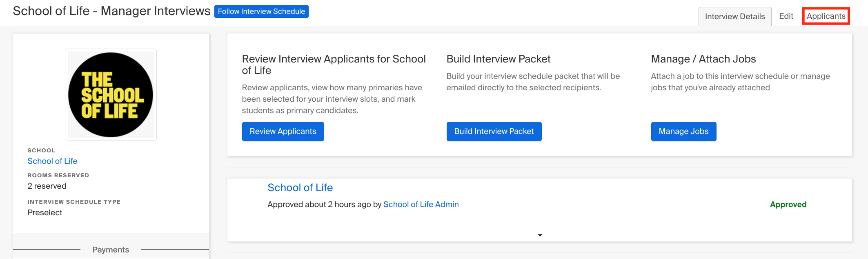The height and width of the screenshot is (259, 868).
Task: Click the 'Review Interview Applicants for School of Life' heading
Action: (334, 65)
